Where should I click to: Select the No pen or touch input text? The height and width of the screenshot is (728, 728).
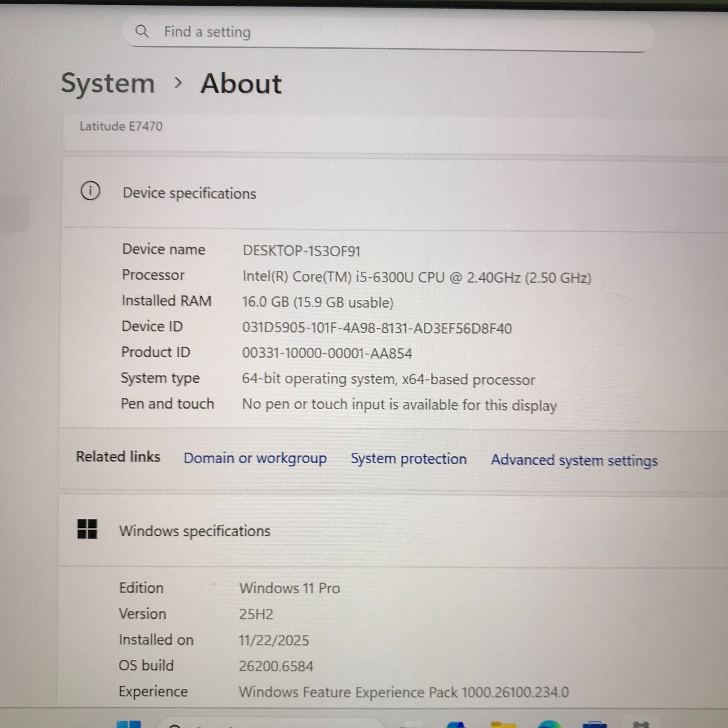pyautogui.click(x=399, y=404)
